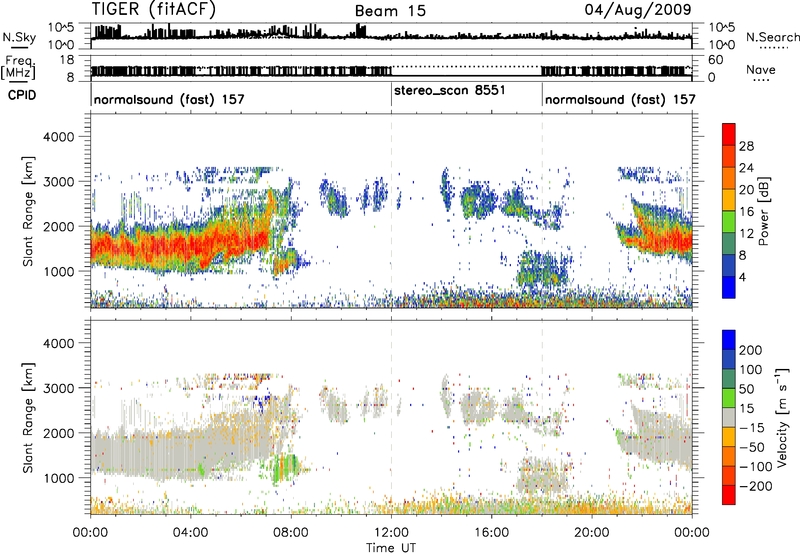Click "normalsound (fast) 157" label following stereo_scan
Image resolution: width=800 pixels, height=554 pixels.
620,99
